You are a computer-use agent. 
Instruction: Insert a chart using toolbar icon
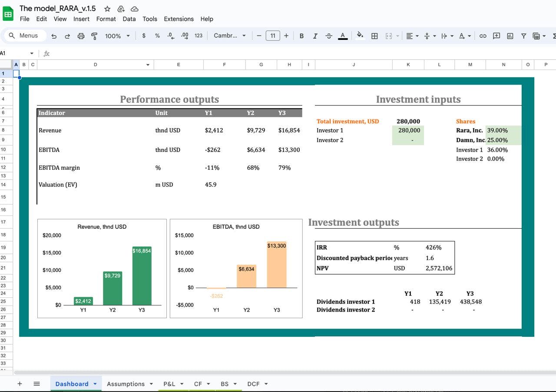510,36
